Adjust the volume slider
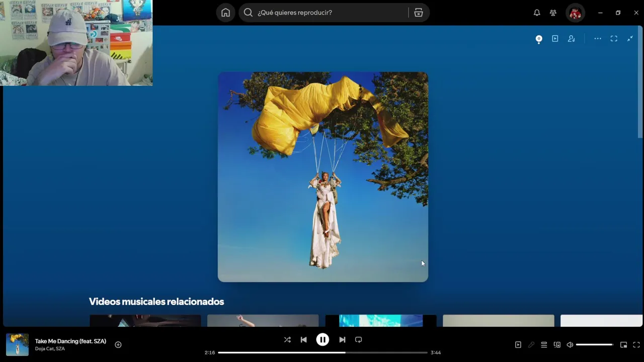 (595, 345)
